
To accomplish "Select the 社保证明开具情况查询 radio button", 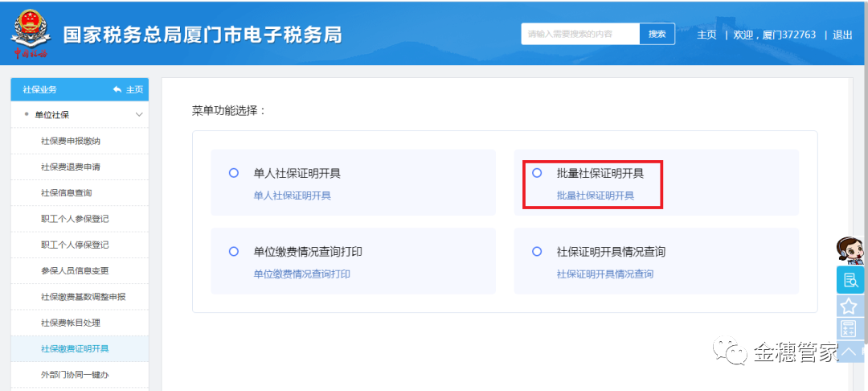I will tap(536, 252).
